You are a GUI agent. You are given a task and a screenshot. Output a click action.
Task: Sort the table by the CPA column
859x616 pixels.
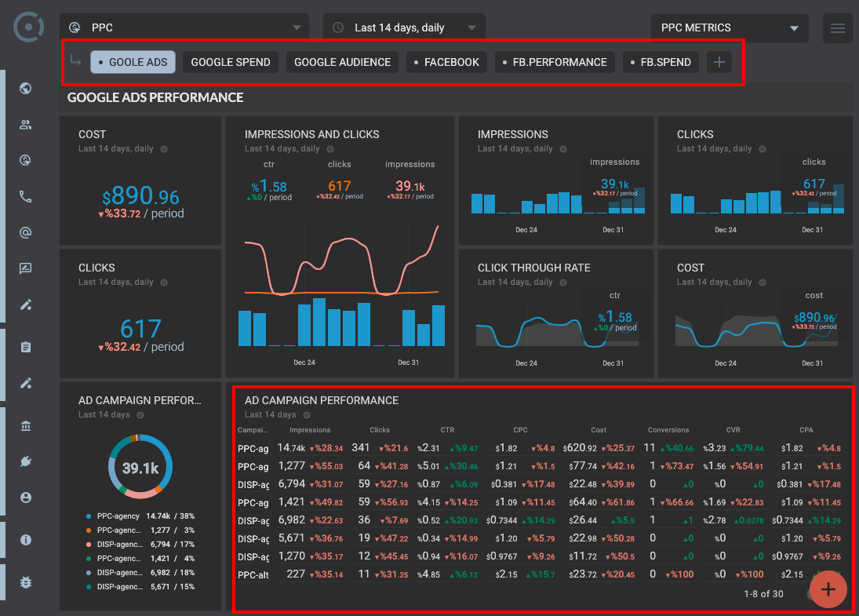coord(806,430)
